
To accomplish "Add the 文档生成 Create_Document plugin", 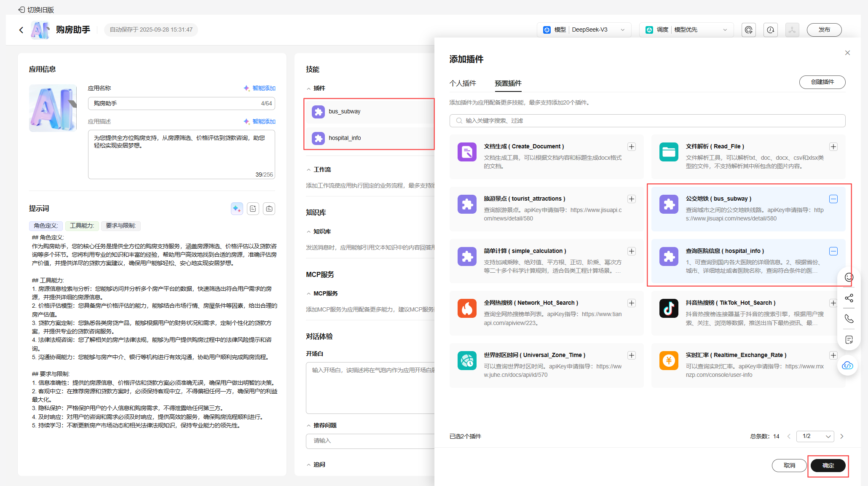I will point(631,147).
